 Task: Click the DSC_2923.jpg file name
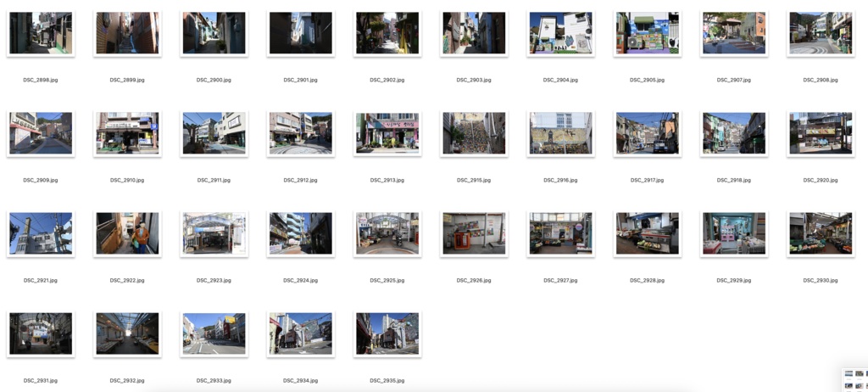coord(214,281)
